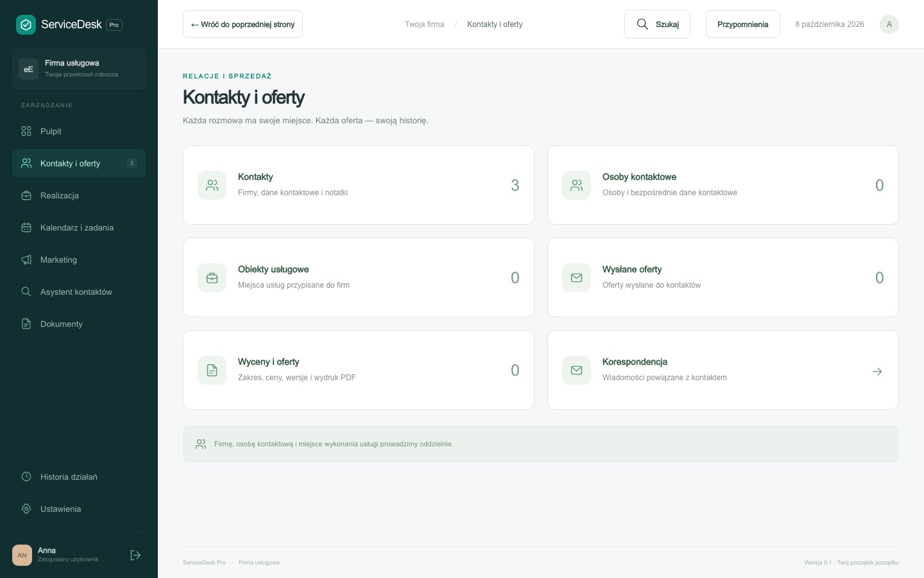This screenshot has height=578, width=924.
Task: Click the briefcase icon in Obiekty usługowe card
Action: (212, 277)
